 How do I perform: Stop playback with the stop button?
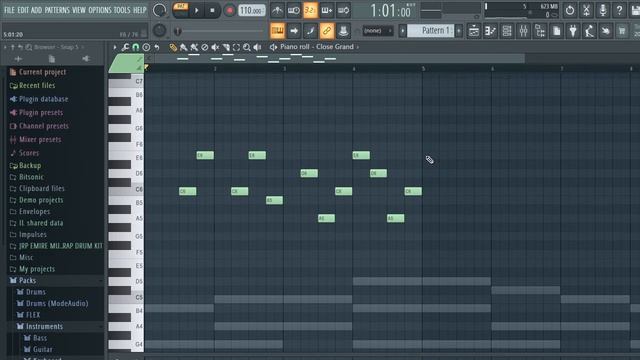tap(212, 11)
